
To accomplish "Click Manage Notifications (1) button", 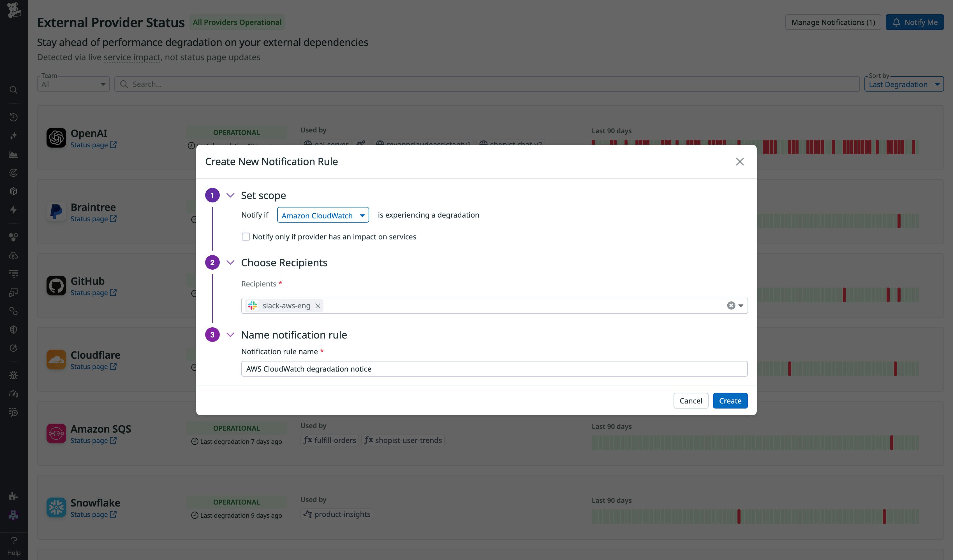I will [x=833, y=22].
